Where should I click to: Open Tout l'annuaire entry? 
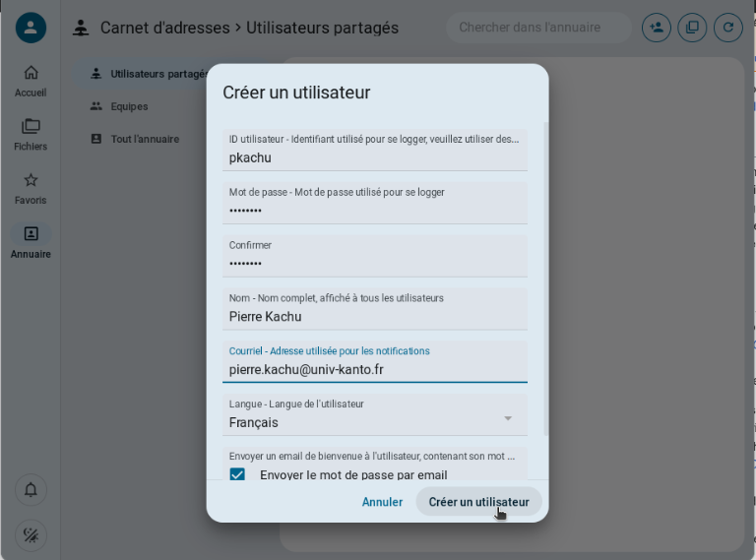point(145,140)
